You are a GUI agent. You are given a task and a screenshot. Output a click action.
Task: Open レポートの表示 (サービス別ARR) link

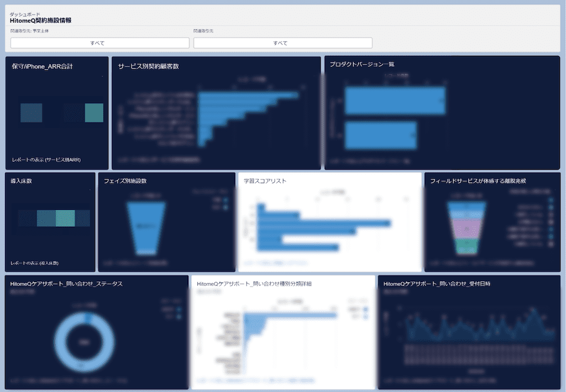click(x=46, y=160)
